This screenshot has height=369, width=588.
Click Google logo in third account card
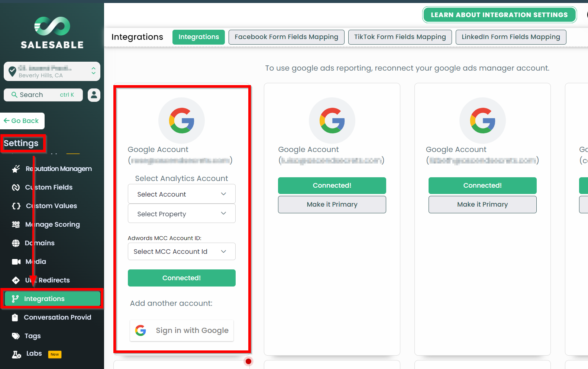(x=483, y=121)
